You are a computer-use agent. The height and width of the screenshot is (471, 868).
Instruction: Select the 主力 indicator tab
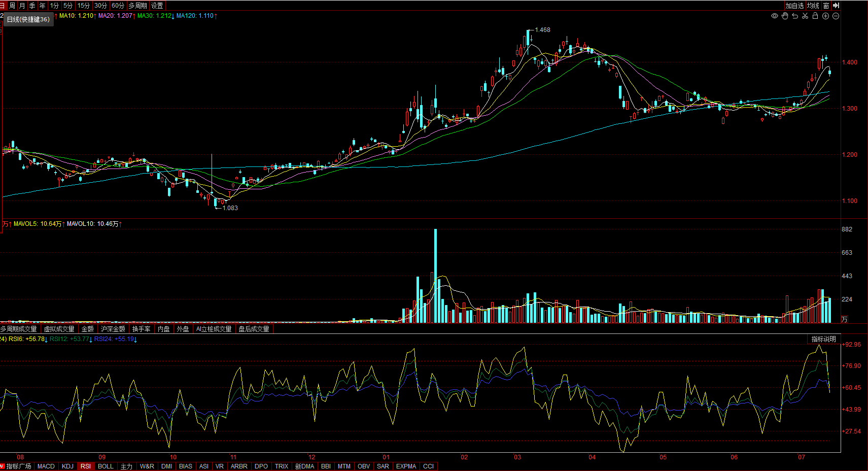click(x=126, y=466)
